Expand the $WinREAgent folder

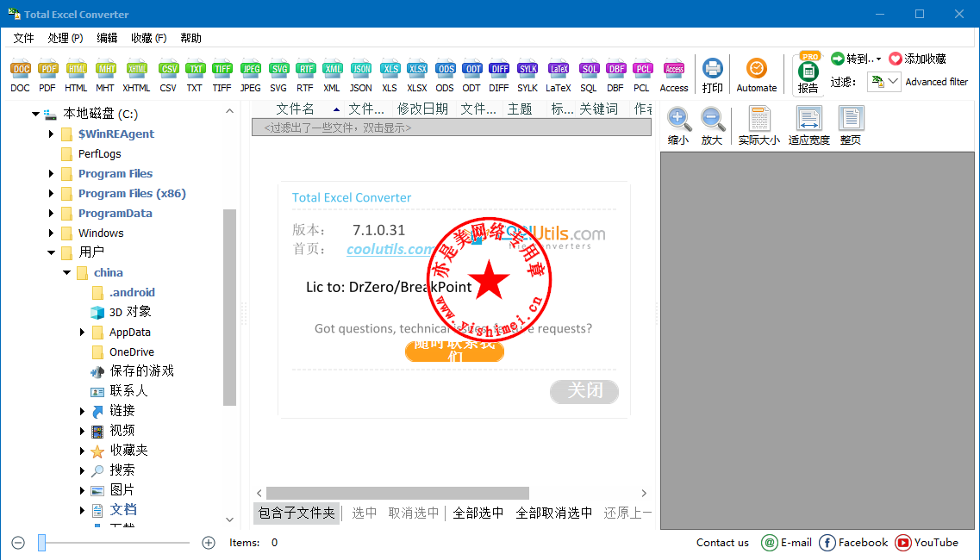click(x=51, y=134)
